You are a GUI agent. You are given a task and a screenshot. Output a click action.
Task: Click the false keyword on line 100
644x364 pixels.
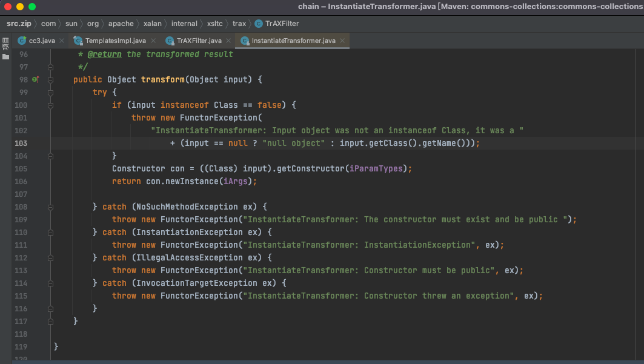click(x=270, y=105)
